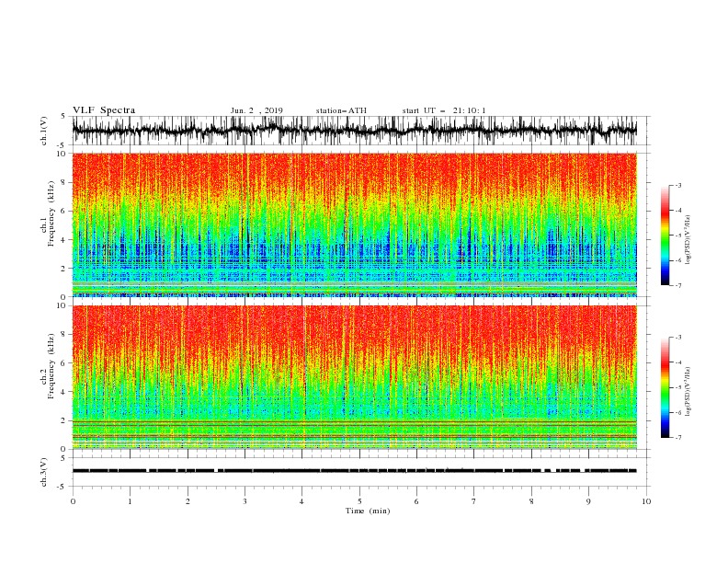The image size is (728, 563).
Task: Click the "Time (min)" axis label
Action: [368, 511]
